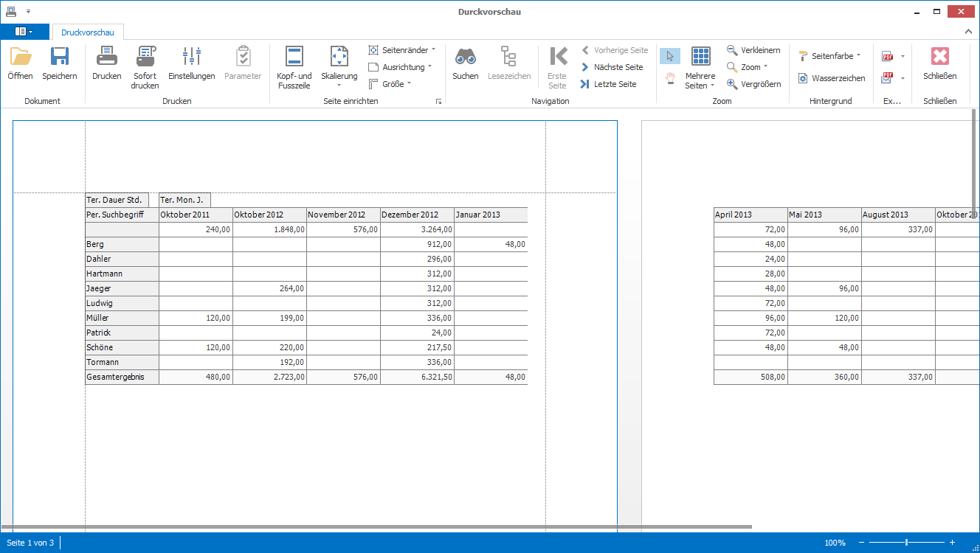Go to Nächste Seite

(x=611, y=67)
